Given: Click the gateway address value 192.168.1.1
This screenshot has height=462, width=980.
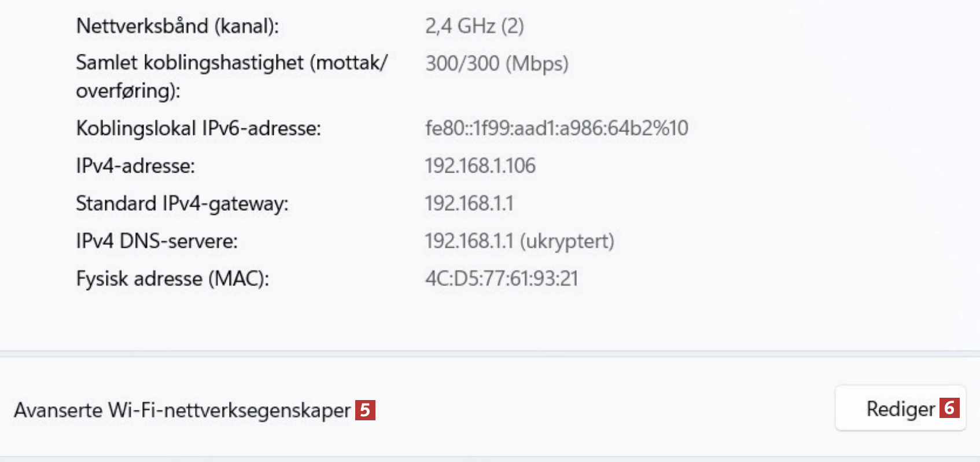Looking at the screenshot, I should (x=469, y=204).
